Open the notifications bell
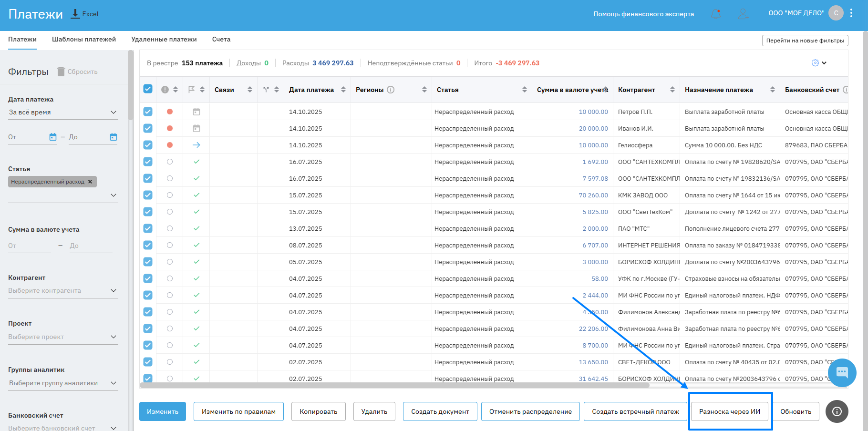This screenshot has height=431, width=868. point(716,14)
